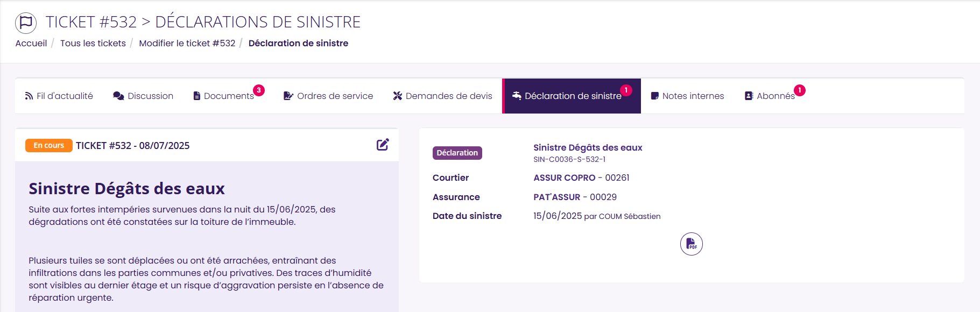Click the purple Déclaration badge

coord(457,153)
